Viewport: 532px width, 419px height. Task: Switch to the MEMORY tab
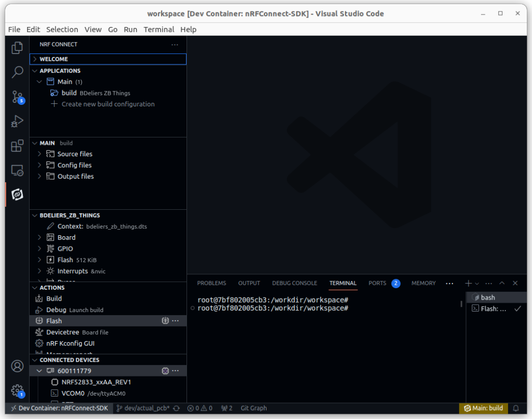[423, 283]
